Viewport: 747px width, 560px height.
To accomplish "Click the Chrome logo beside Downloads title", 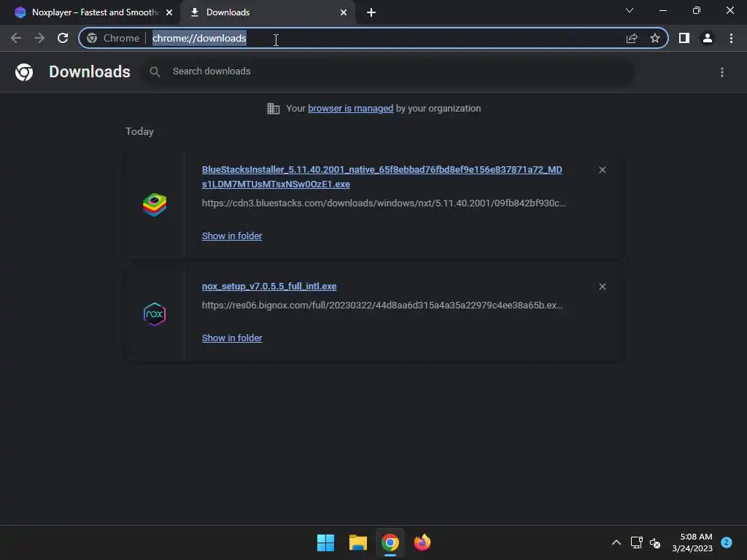I will click(24, 72).
